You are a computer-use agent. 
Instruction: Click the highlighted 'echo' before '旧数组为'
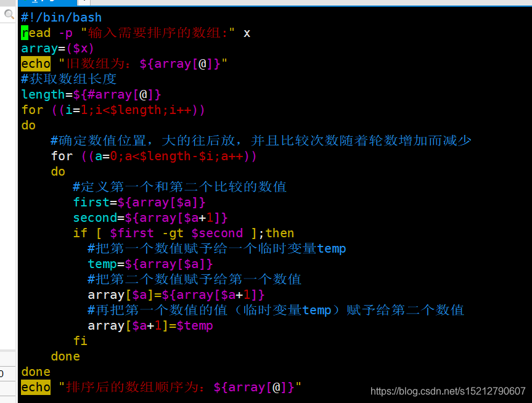point(36,63)
